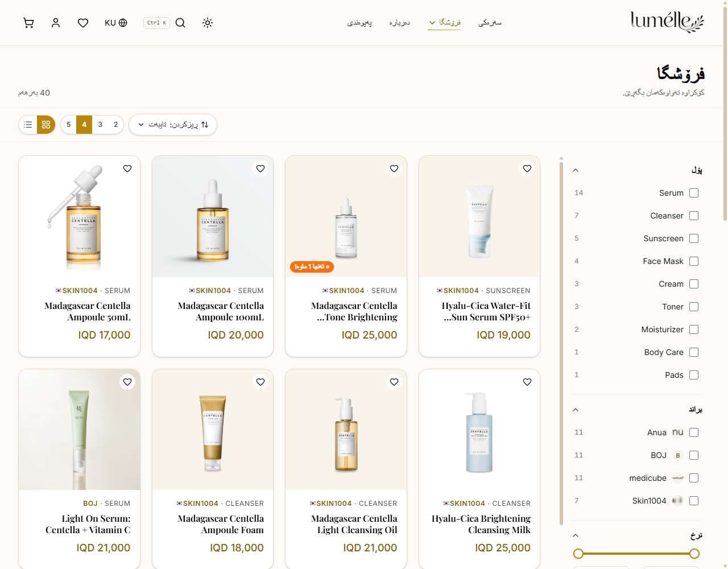728x569 pixels.
Task: Select 2 columns grid option
Action: coord(116,125)
